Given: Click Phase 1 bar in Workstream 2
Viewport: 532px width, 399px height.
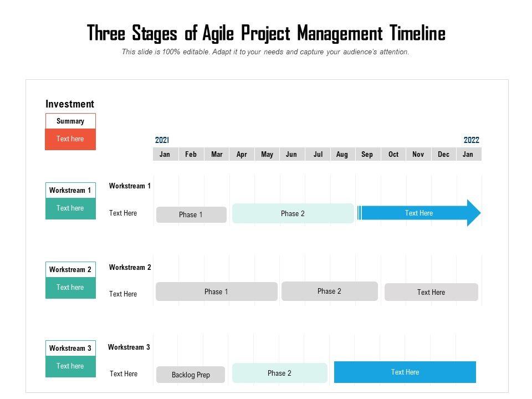Looking at the screenshot, I should [216, 291].
